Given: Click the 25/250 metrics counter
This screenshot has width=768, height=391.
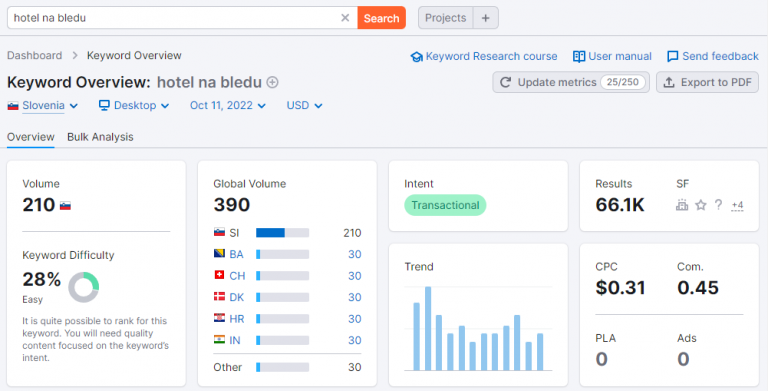Looking at the screenshot, I should coord(623,82).
